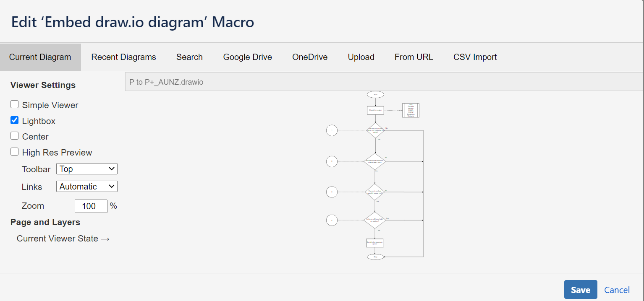Select the OneDrive tab
The height and width of the screenshot is (301, 644).
click(310, 57)
